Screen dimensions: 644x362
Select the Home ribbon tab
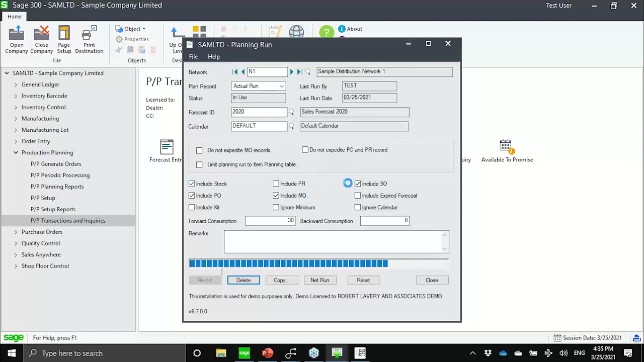[15, 17]
